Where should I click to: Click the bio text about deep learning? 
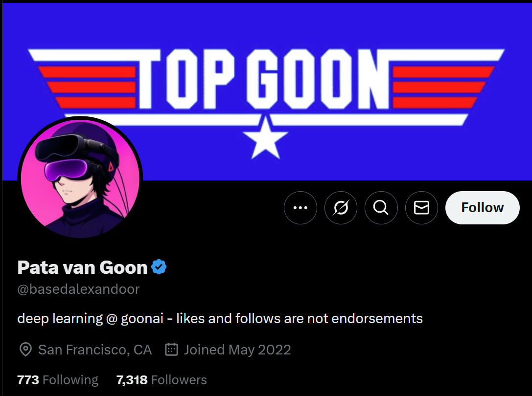(220, 319)
